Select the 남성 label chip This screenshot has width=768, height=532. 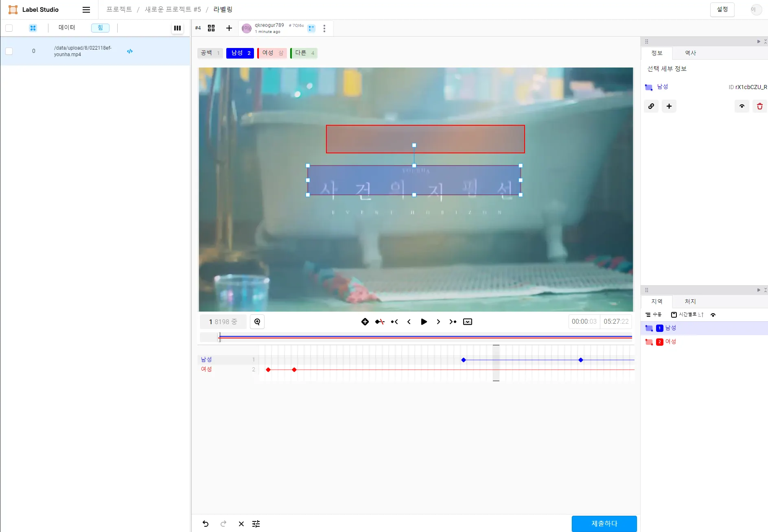click(240, 53)
